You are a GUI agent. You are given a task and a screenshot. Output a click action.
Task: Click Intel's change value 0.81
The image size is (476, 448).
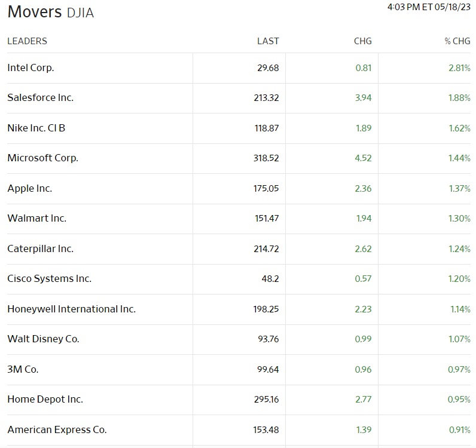[x=364, y=68]
